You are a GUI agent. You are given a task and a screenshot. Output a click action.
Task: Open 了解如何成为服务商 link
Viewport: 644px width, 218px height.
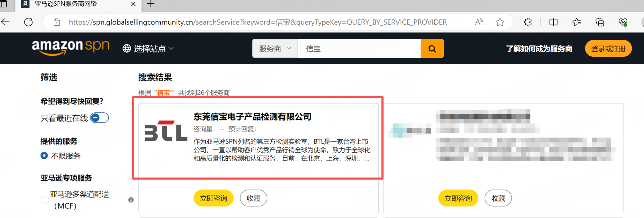click(x=539, y=49)
